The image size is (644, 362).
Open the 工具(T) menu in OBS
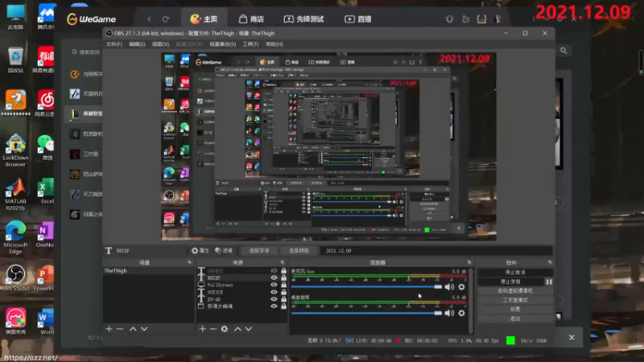point(250,44)
